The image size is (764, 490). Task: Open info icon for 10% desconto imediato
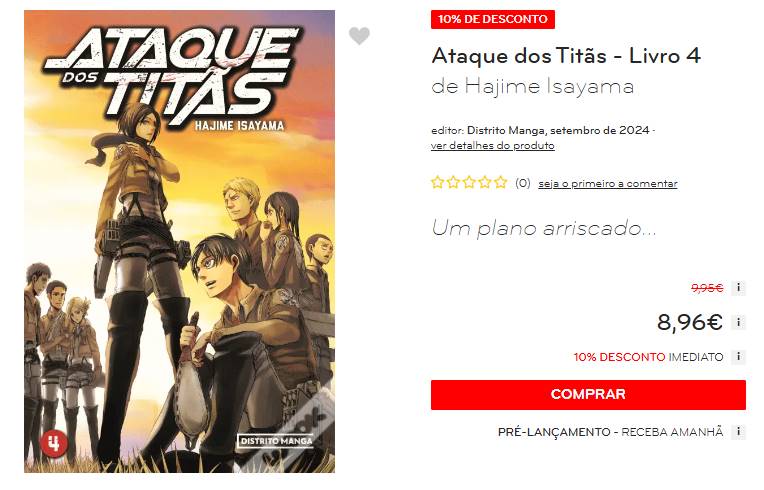738,357
